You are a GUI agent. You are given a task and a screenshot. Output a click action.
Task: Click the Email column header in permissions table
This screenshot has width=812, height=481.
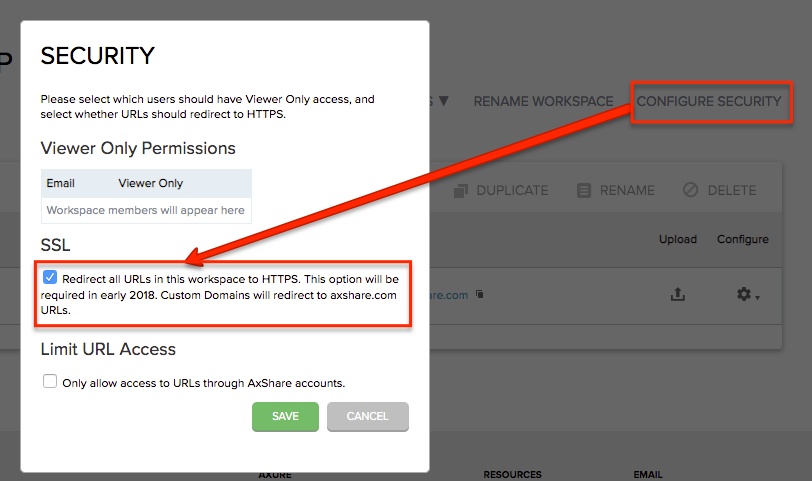click(x=60, y=183)
